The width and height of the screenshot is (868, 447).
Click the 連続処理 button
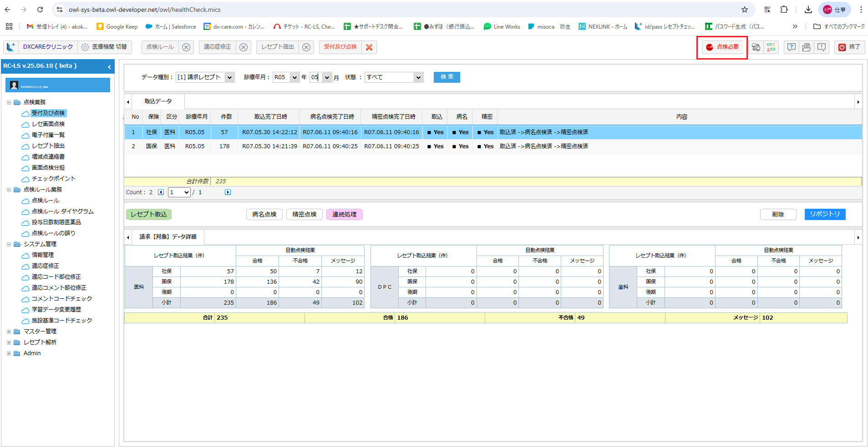click(345, 215)
